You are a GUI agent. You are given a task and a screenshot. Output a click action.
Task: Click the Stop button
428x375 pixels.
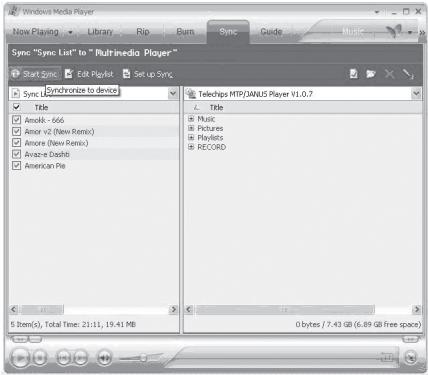click(x=40, y=358)
